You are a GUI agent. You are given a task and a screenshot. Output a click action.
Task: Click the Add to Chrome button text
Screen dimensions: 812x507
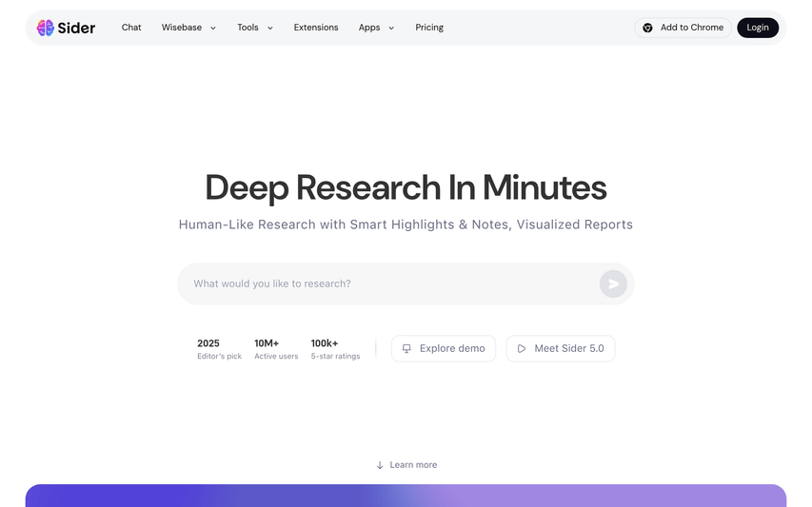coord(692,28)
